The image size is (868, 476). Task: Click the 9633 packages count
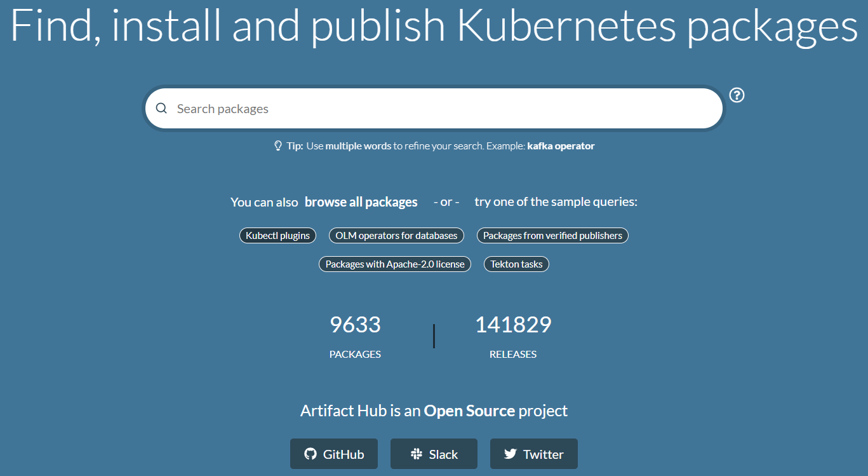(x=355, y=325)
